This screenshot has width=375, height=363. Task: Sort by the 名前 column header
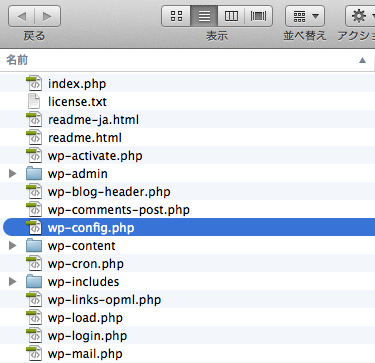click(17, 60)
